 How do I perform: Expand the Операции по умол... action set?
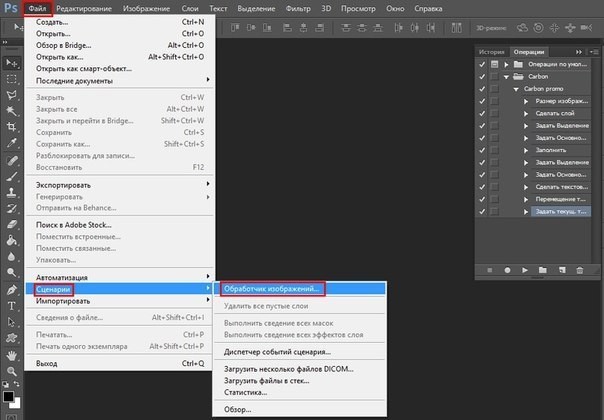[507, 64]
